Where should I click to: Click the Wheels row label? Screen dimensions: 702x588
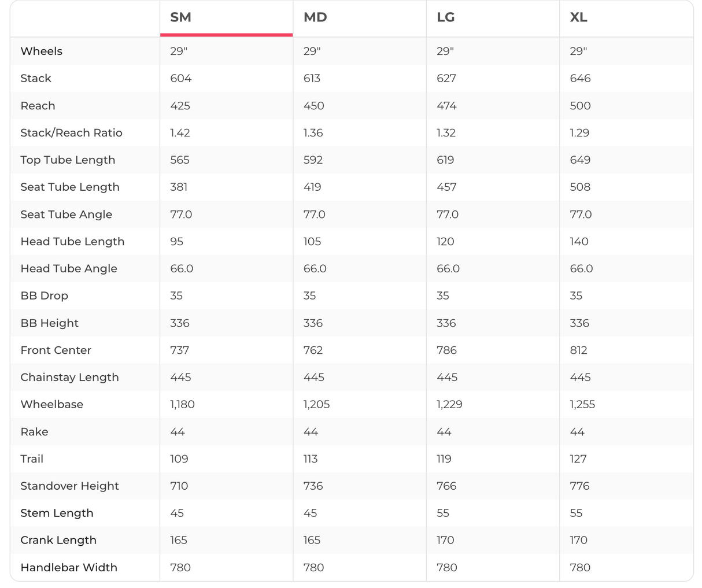pos(42,51)
